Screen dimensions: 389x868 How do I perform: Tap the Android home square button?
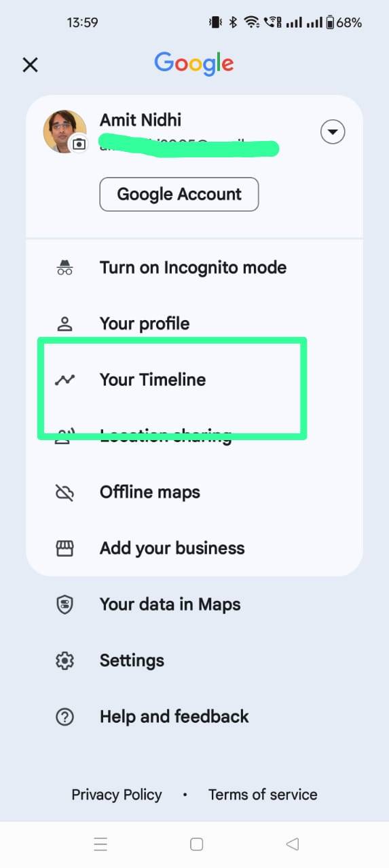click(197, 844)
